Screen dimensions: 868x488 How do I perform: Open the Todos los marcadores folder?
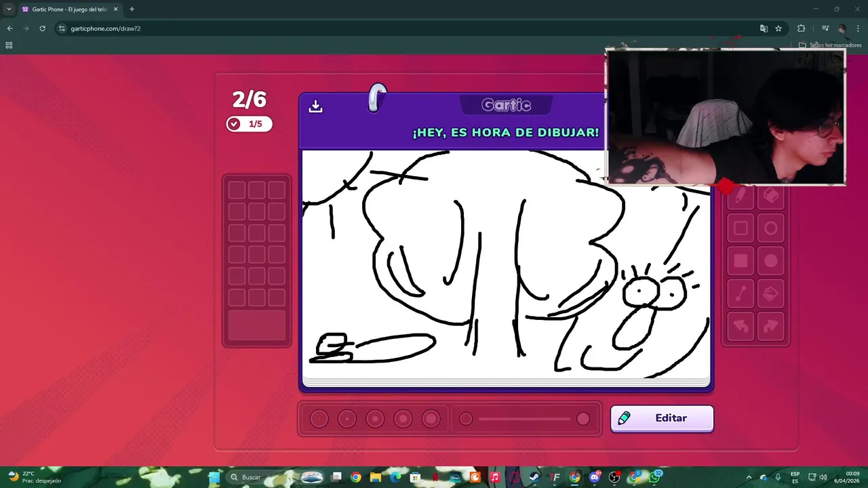(830, 45)
